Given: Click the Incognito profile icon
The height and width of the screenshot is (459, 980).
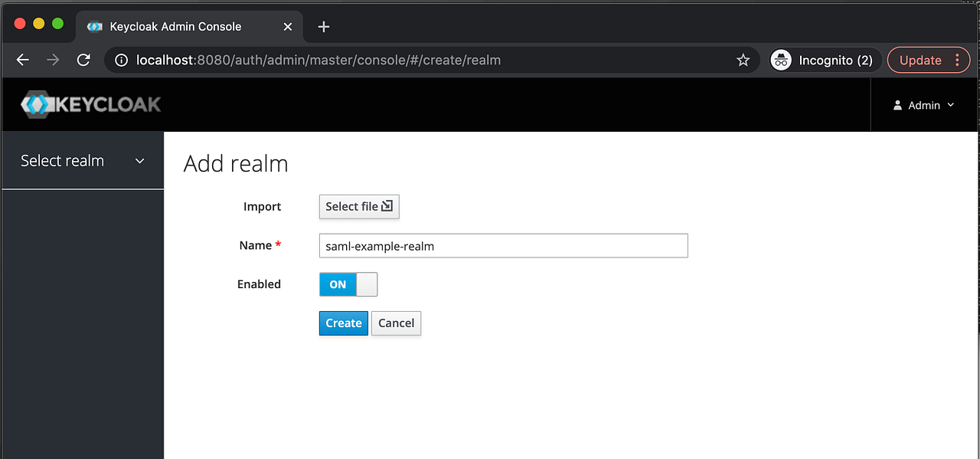Looking at the screenshot, I should (x=781, y=60).
